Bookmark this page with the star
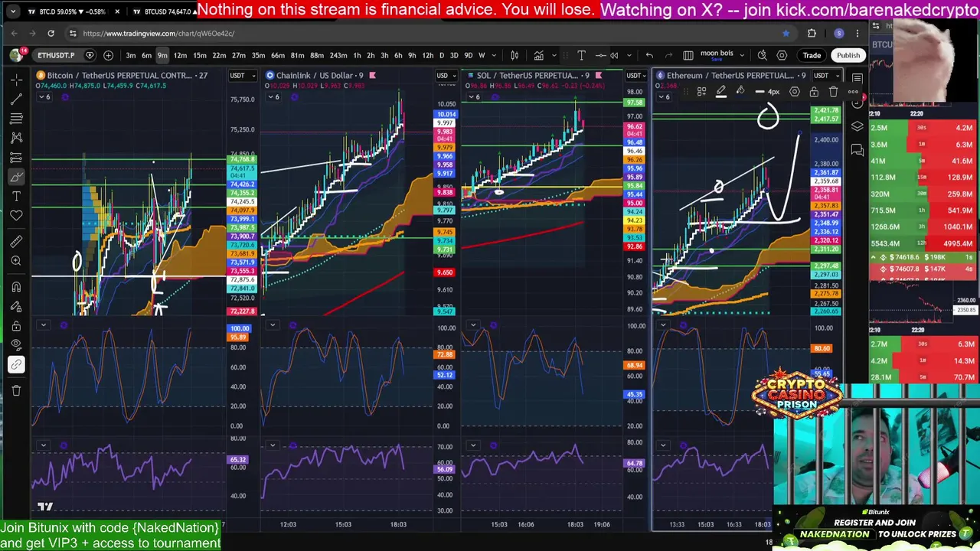 pyautogui.click(x=786, y=33)
